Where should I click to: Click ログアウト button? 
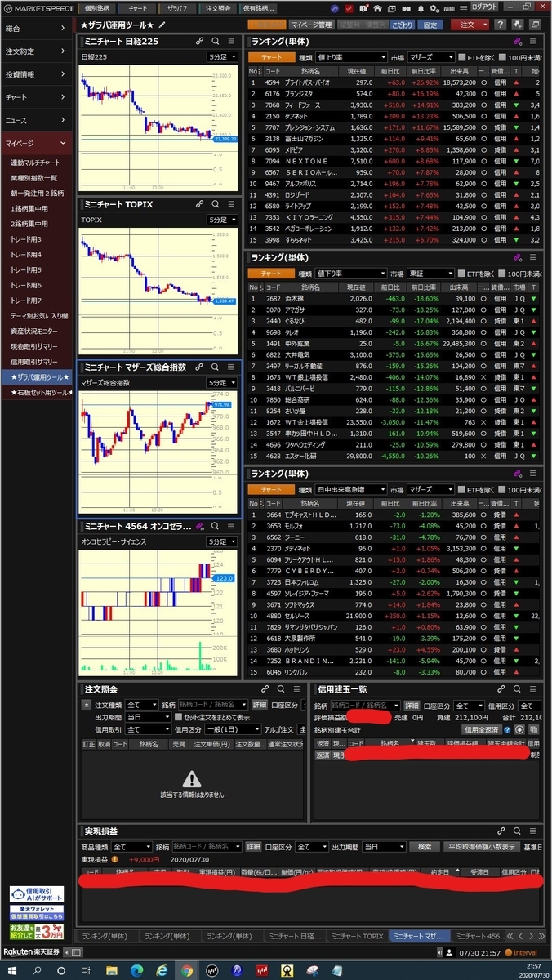[x=485, y=7]
